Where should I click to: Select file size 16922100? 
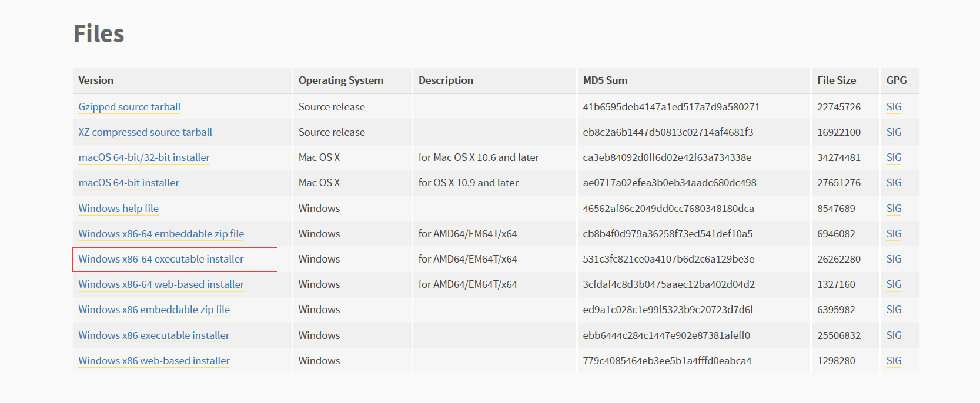(839, 132)
